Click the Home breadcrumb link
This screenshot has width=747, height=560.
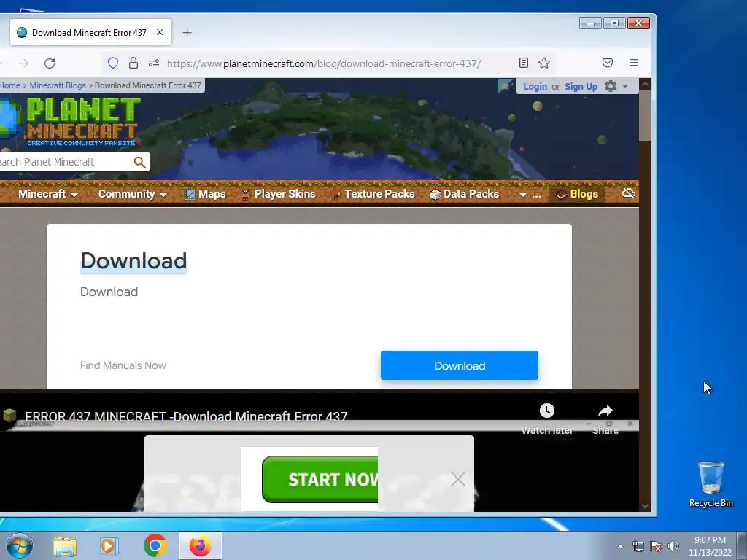[10, 85]
